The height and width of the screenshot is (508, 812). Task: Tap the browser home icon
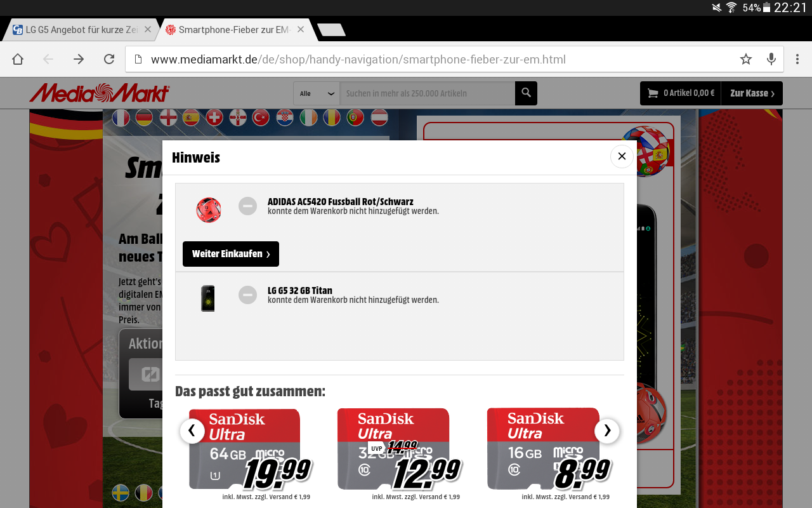coord(18,60)
